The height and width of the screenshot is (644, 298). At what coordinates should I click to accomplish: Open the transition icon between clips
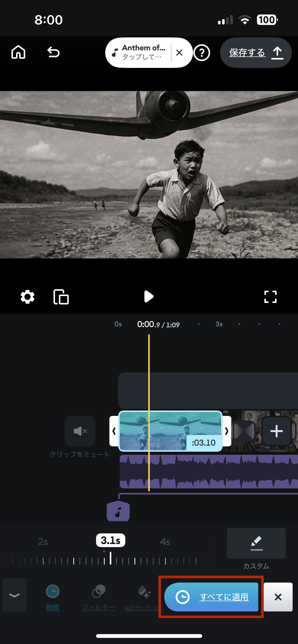coord(244,431)
